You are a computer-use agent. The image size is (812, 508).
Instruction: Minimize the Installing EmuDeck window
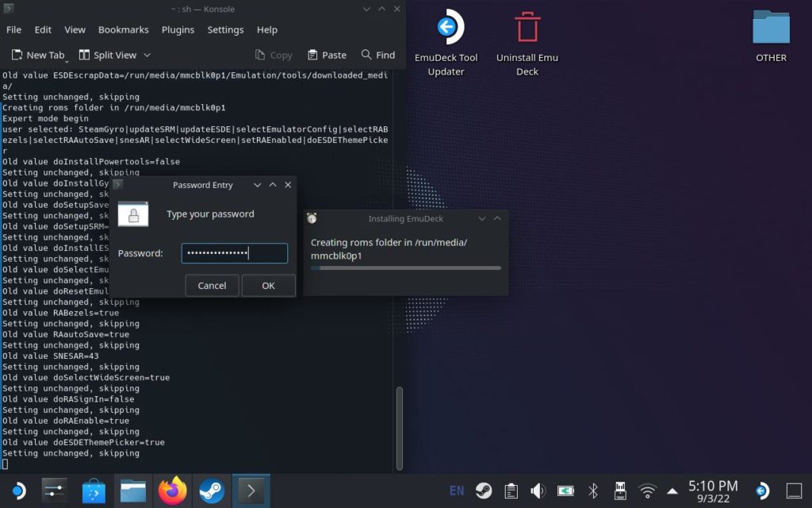tap(482, 219)
